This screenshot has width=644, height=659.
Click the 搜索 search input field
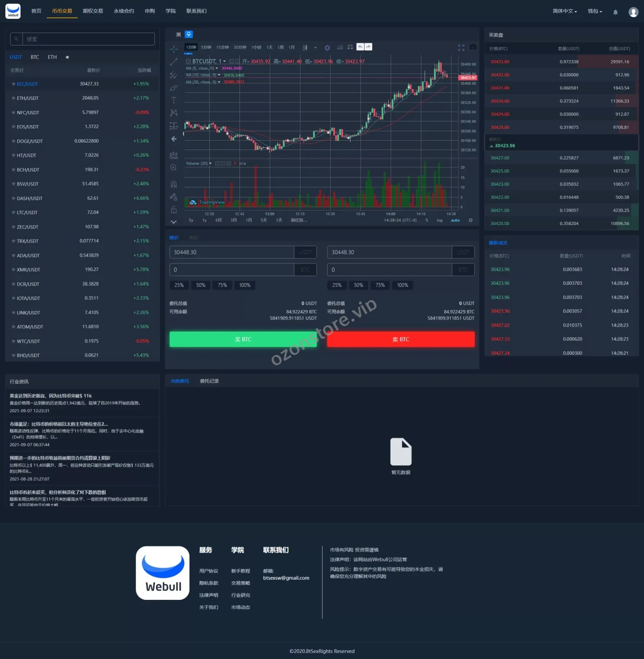click(x=88, y=39)
